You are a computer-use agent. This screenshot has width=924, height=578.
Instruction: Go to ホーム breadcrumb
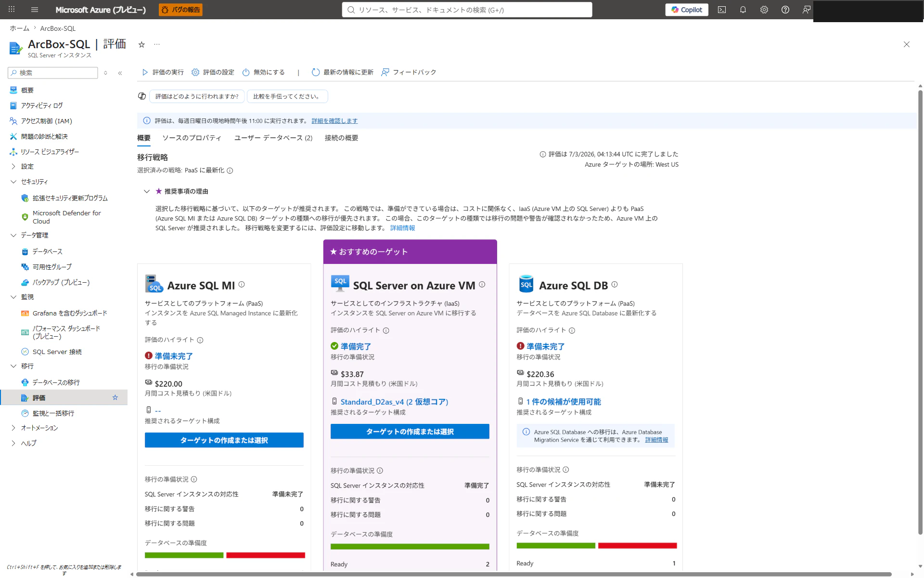coord(19,28)
